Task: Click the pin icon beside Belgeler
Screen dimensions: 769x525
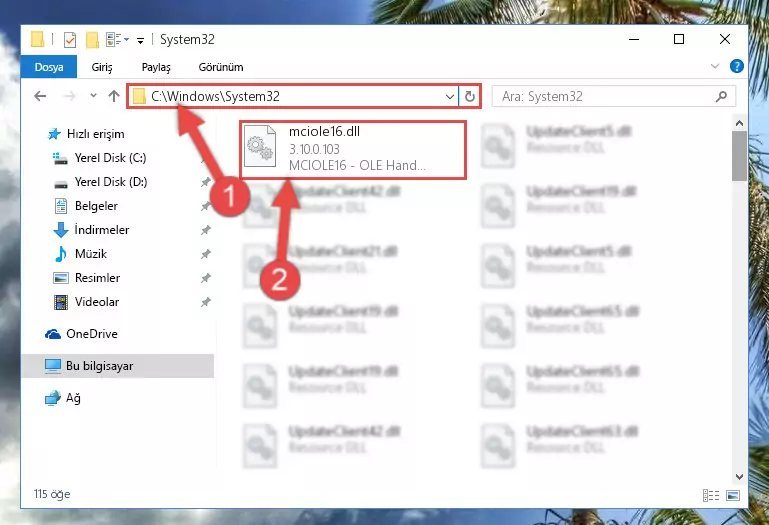Action: (205, 206)
